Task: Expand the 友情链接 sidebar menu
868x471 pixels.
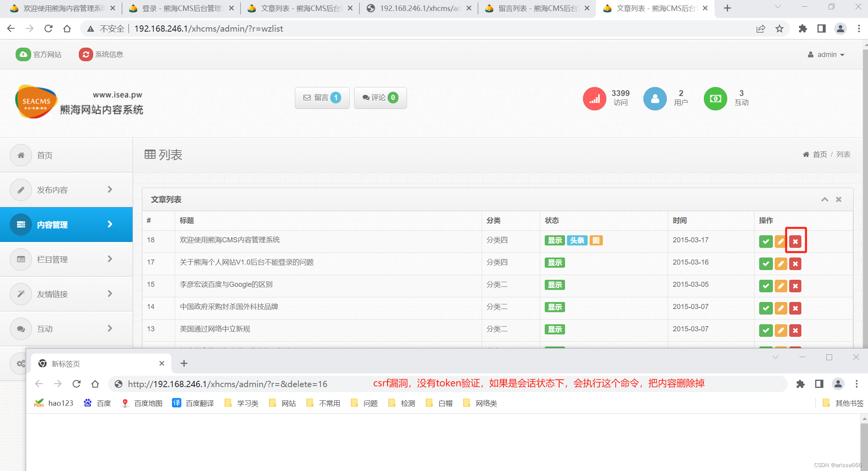Action: point(66,294)
